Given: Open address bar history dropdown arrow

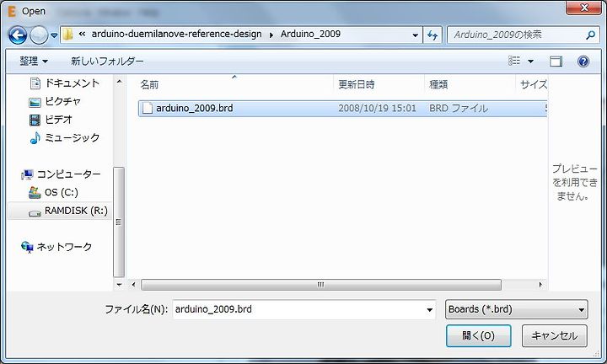Looking at the screenshot, I should pos(416,35).
